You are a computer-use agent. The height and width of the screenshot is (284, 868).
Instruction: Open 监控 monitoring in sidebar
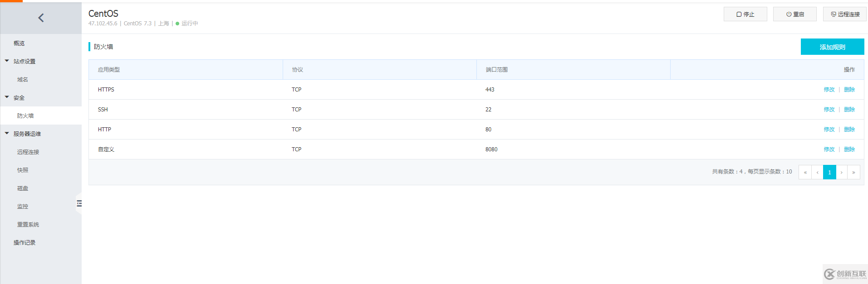pyautogui.click(x=23, y=206)
